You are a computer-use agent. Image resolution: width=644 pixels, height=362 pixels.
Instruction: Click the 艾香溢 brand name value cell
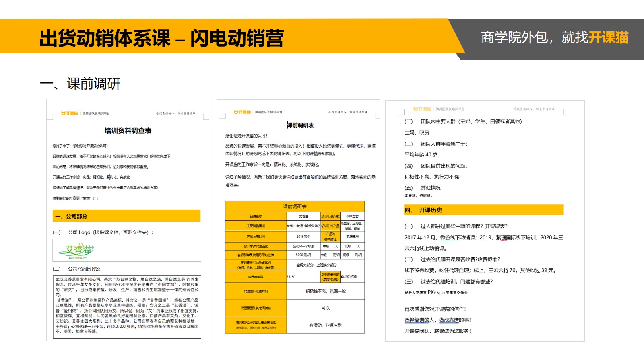click(x=303, y=216)
